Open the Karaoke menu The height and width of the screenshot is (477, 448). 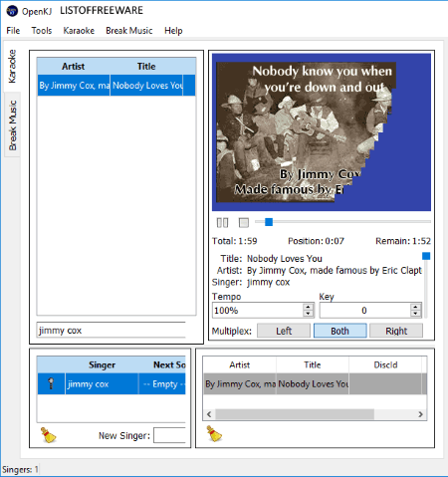79,31
